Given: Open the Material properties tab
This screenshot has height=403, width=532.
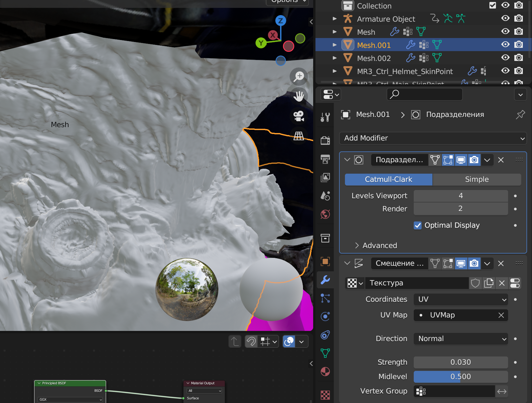Looking at the screenshot, I should coord(325,372).
